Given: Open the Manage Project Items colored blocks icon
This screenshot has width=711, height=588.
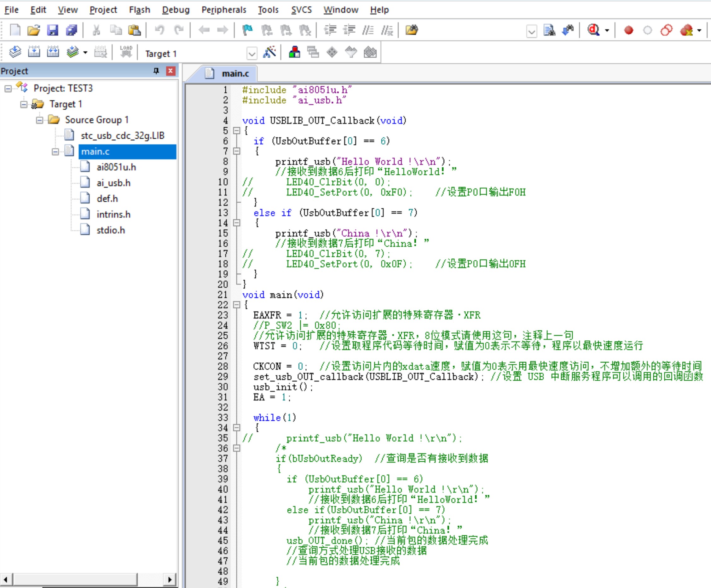Looking at the screenshot, I should 294,52.
